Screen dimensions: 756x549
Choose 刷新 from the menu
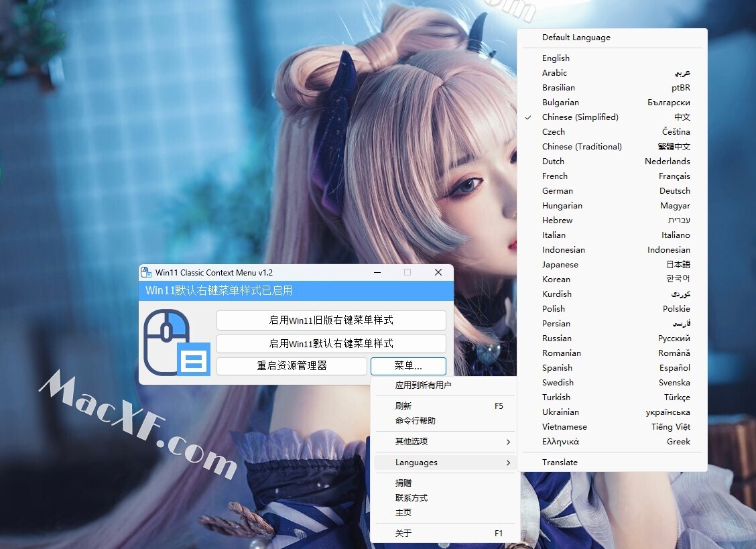pos(403,406)
